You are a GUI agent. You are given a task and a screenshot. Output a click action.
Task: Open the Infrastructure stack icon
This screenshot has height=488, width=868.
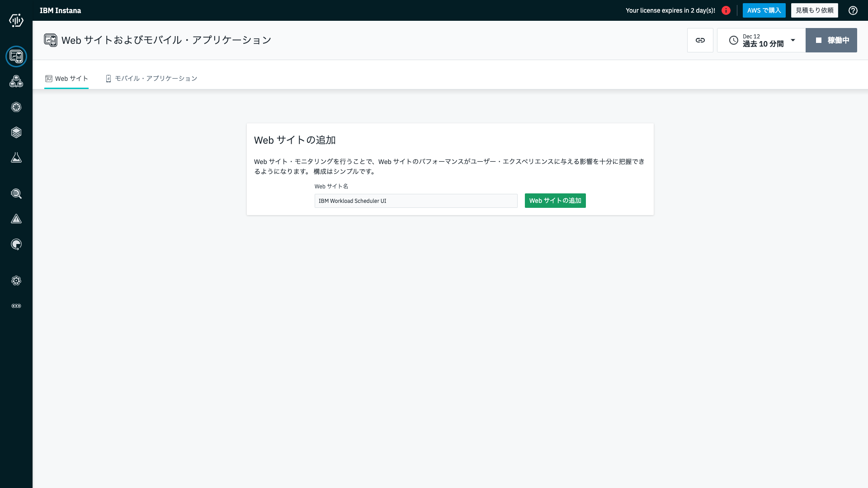(16, 132)
